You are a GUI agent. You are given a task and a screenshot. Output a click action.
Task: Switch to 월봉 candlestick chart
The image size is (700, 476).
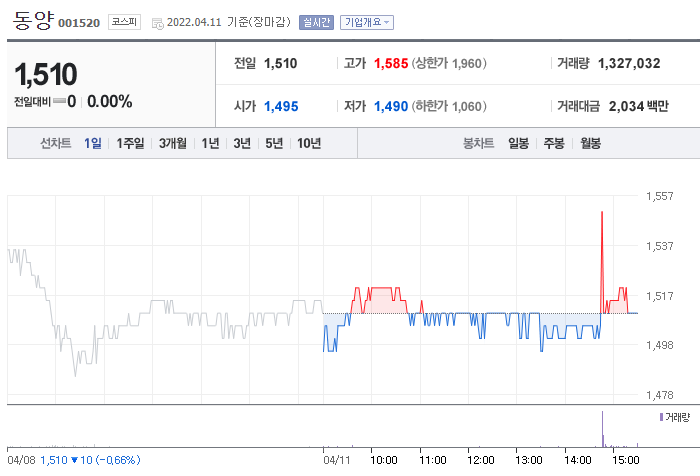(590, 143)
